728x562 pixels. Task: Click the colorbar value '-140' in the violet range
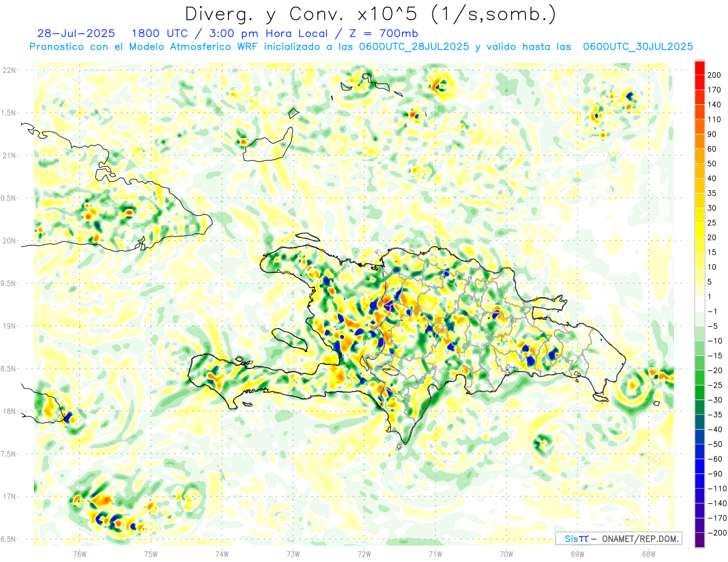coord(718,503)
